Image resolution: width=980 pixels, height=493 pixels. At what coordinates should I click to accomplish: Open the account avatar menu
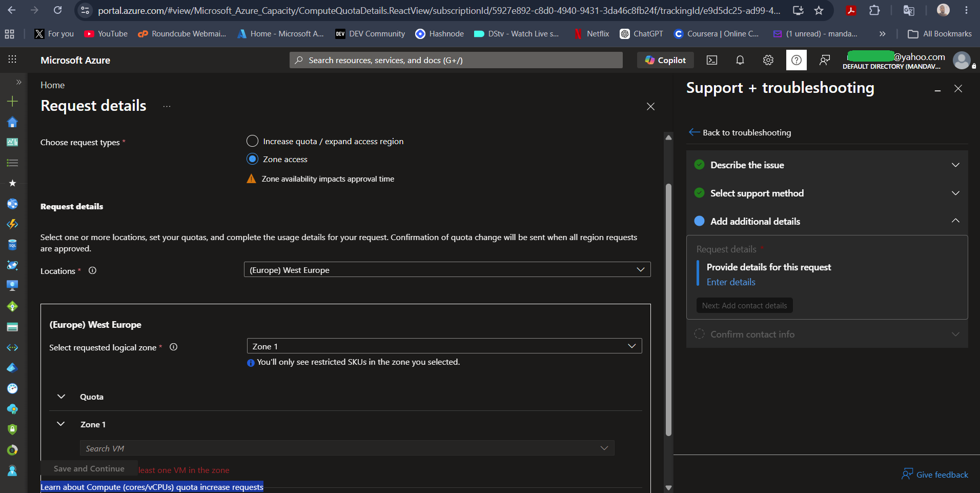(962, 60)
